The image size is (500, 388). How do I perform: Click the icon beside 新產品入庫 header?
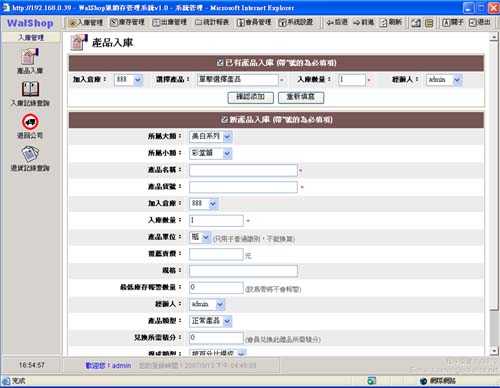click(224, 120)
